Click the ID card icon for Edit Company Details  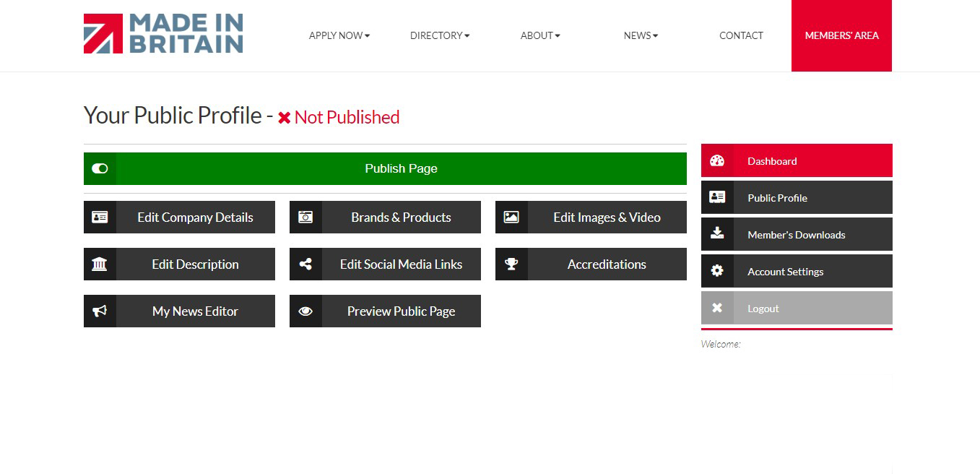pyautogui.click(x=100, y=217)
